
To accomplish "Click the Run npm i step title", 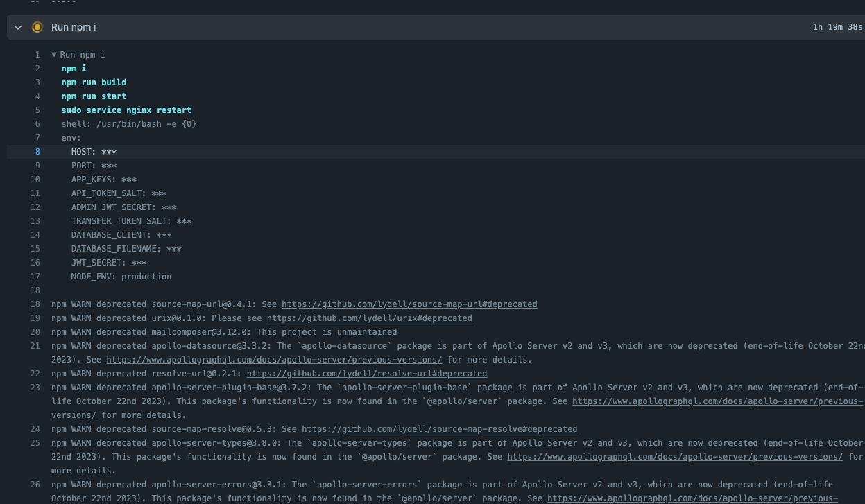I will click(x=74, y=27).
